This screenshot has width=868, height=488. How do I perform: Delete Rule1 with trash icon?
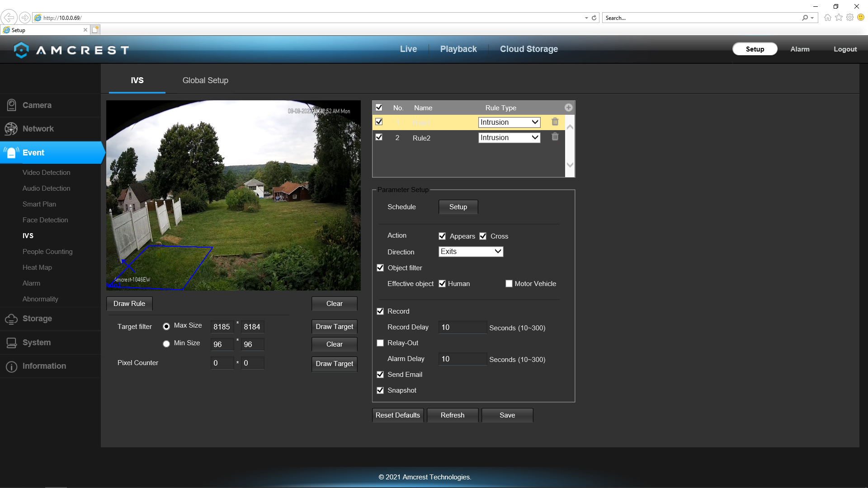point(555,122)
